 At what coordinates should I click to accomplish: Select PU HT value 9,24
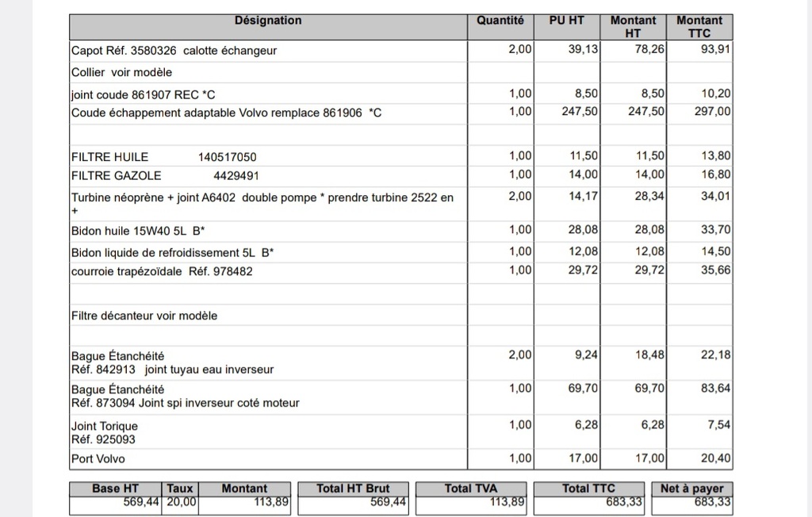pos(586,355)
